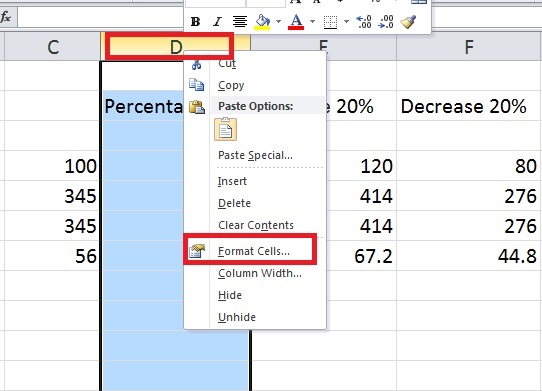Click into the formula bar field

point(100,17)
